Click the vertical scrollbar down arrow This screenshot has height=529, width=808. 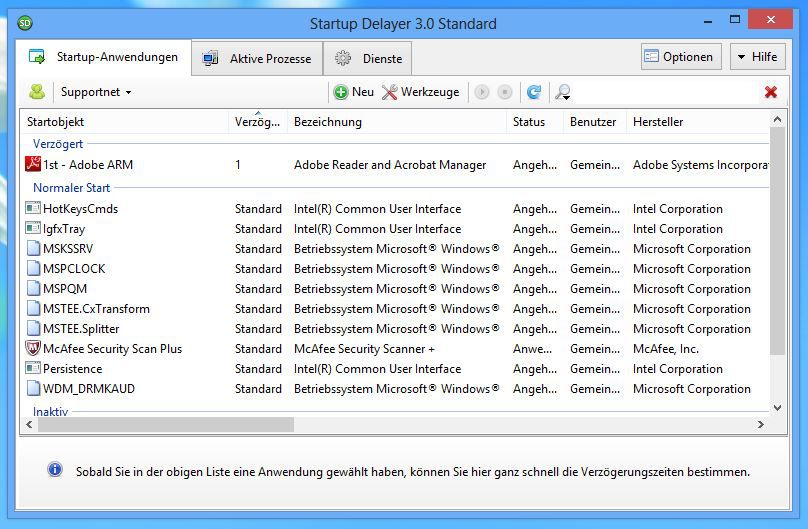pos(778,407)
